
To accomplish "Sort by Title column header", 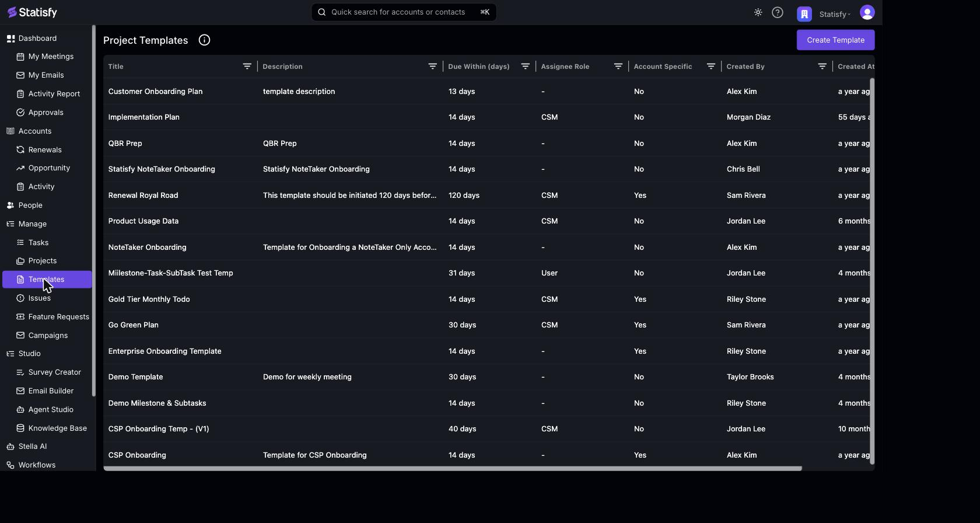I will pyautogui.click(x=116, y=67).
